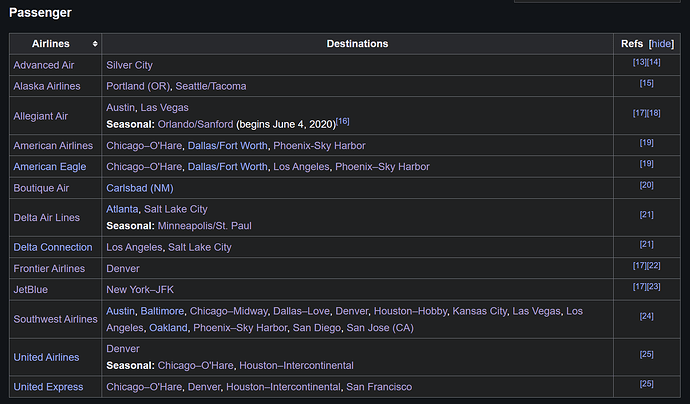This screenshot has height=404, width=690.
Task: Hide the Refs column
Action: tap(661, 44)
